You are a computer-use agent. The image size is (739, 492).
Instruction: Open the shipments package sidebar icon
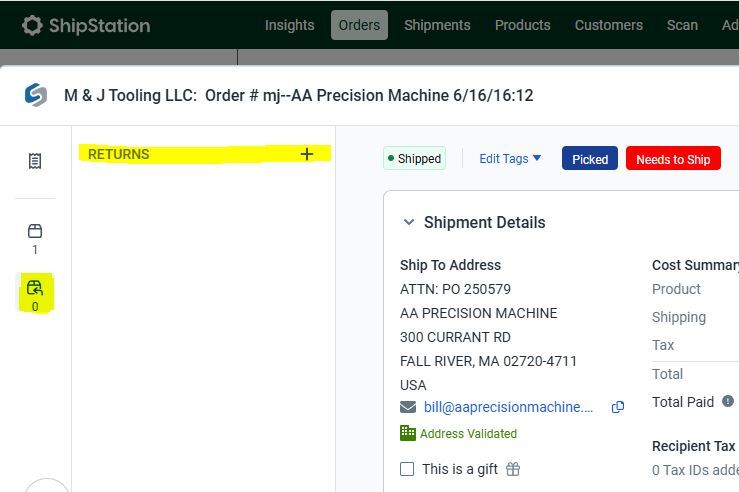point(35,231)
